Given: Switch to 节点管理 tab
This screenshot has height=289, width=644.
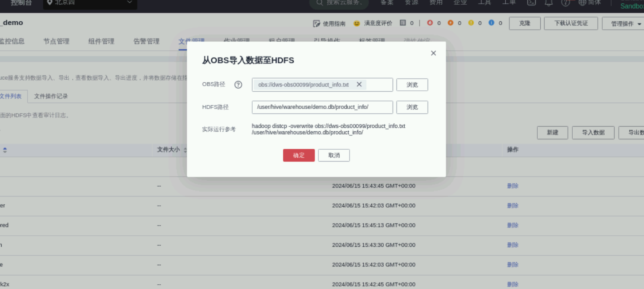Looking at the screenshot, I should 56,41.
